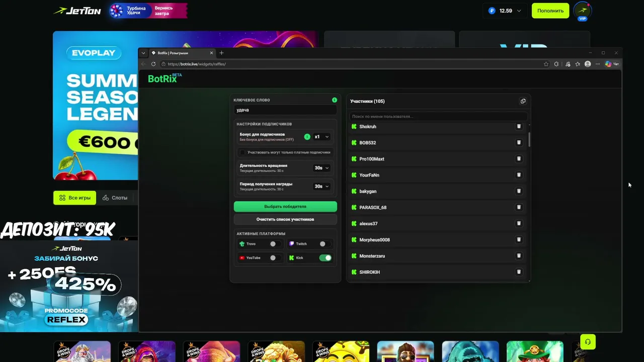Click the participant search field
644x362 pixels.
pyautogui.click(x=438, y=117)
